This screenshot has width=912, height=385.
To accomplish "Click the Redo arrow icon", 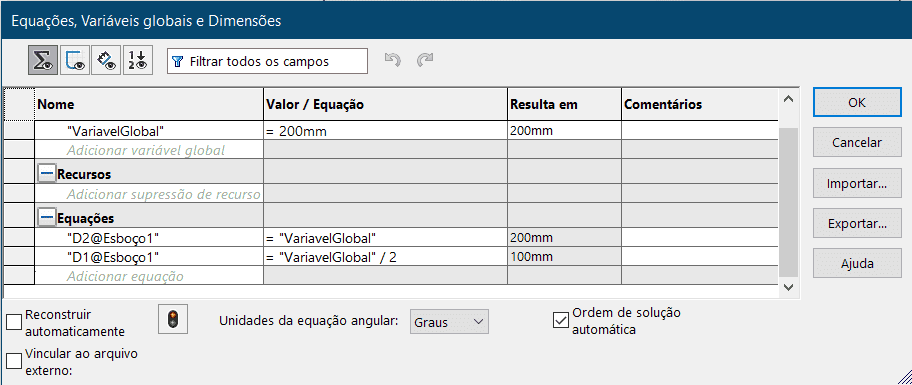I will pos(425,60).
